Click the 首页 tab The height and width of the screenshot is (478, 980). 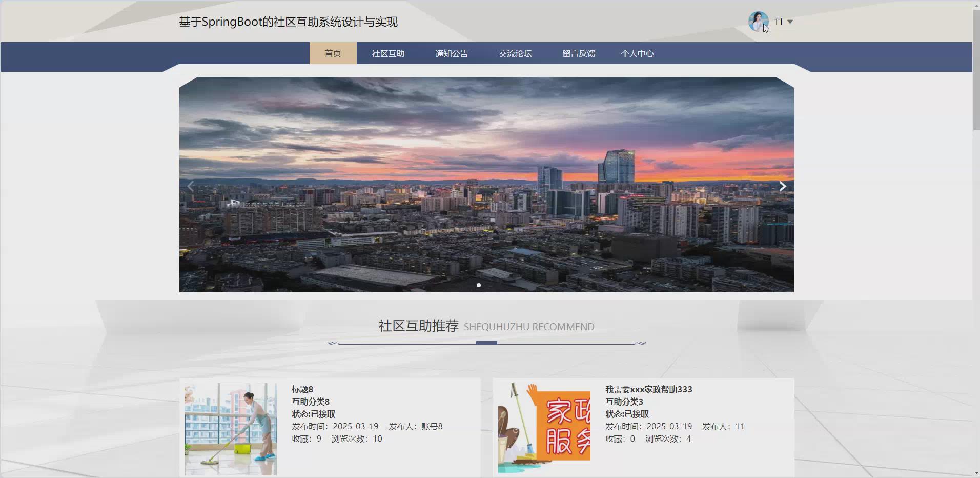(333, 53)
